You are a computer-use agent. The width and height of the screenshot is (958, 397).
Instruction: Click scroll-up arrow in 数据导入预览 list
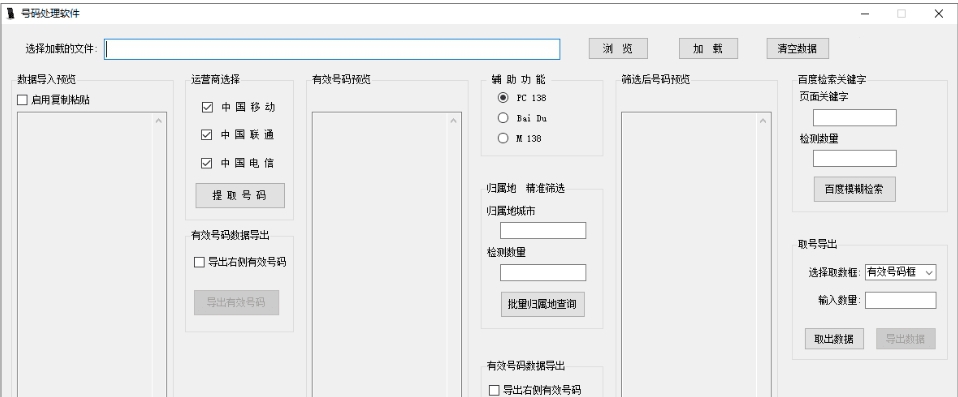pos(159,120)
